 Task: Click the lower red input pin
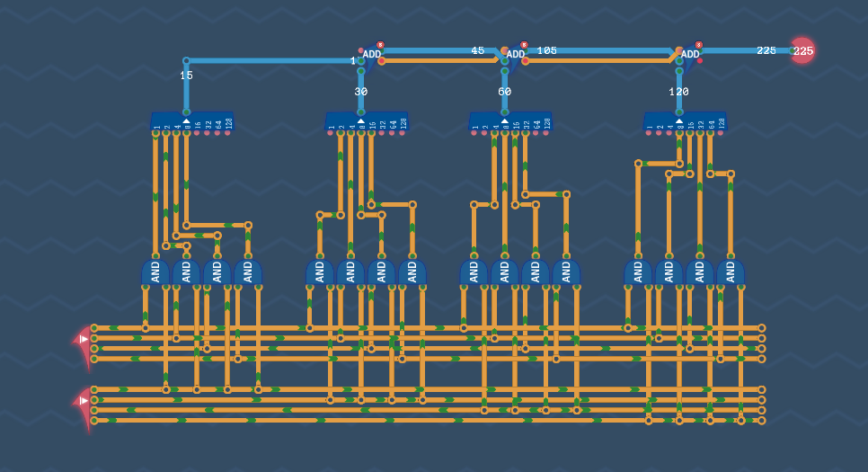[83, 401]
